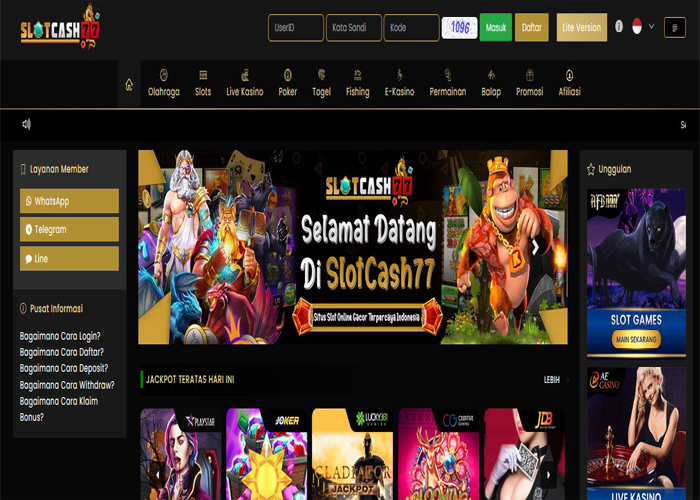Click the Indonesian flag language icon

[x=637, y=26]
